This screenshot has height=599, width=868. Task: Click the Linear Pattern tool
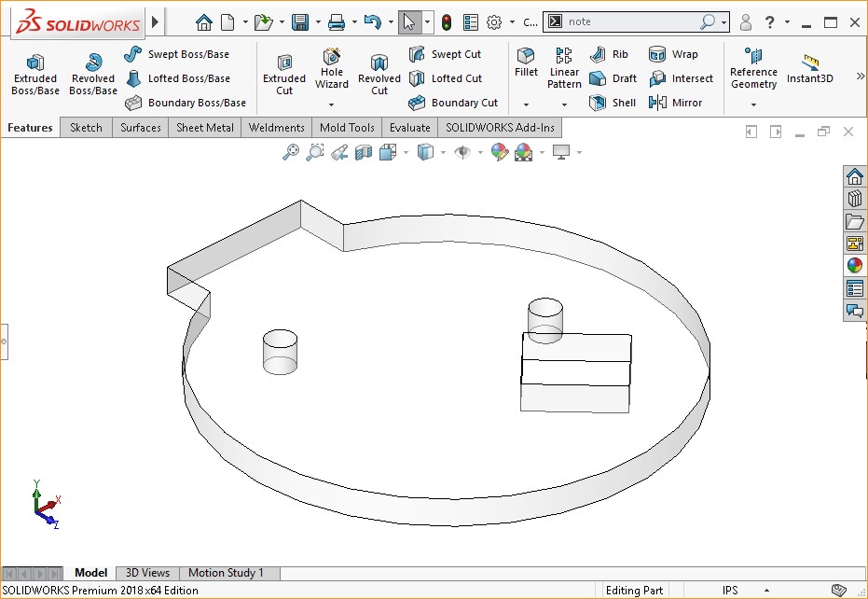pos(564,68)
